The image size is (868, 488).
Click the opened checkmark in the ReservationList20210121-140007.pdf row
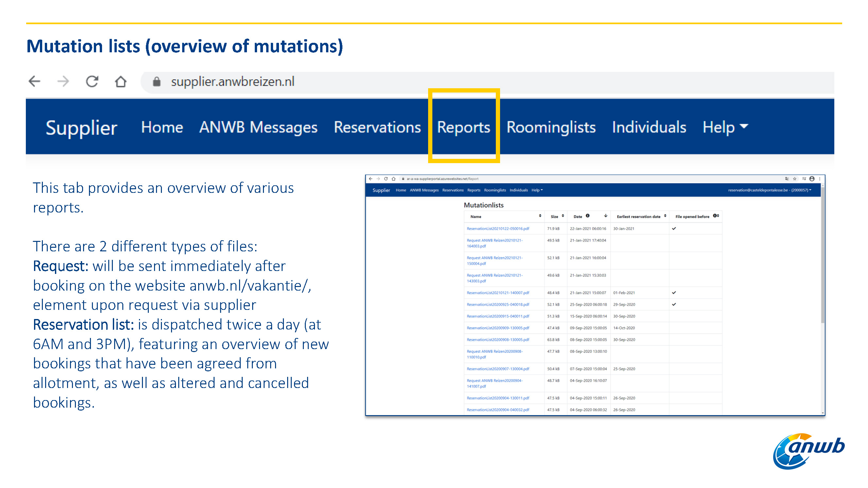674,293
